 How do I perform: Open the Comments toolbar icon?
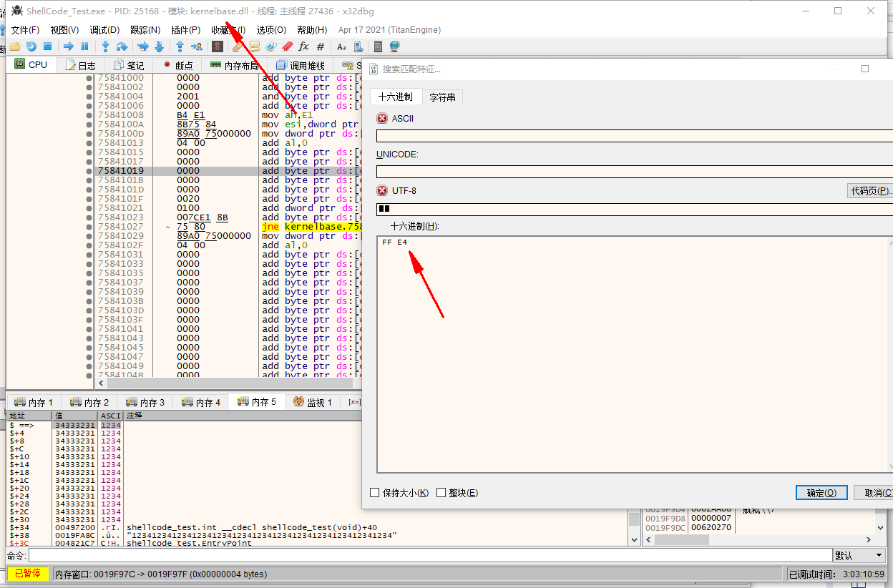(x=255, y=46)
